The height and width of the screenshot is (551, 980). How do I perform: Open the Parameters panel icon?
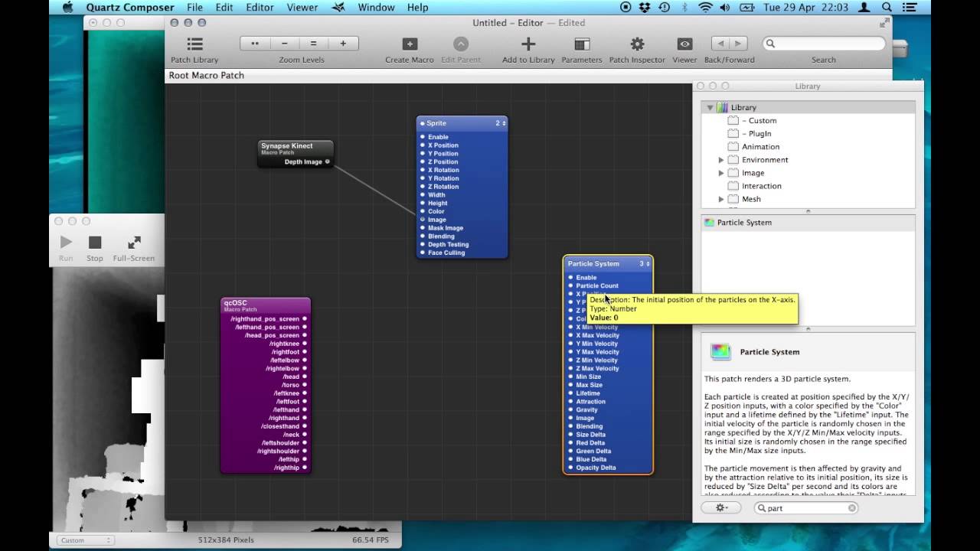pos(582,44)
